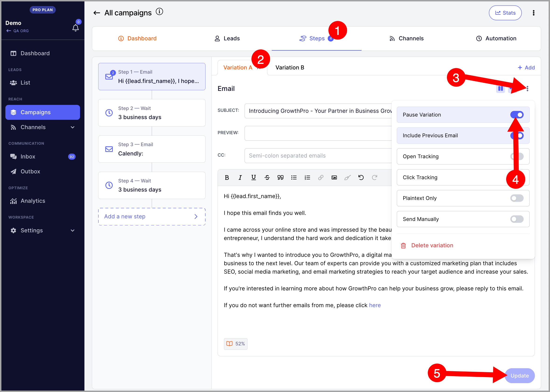550x392 pixels.
Task: Switch to the Automation tab
Action: coord(496,39)
